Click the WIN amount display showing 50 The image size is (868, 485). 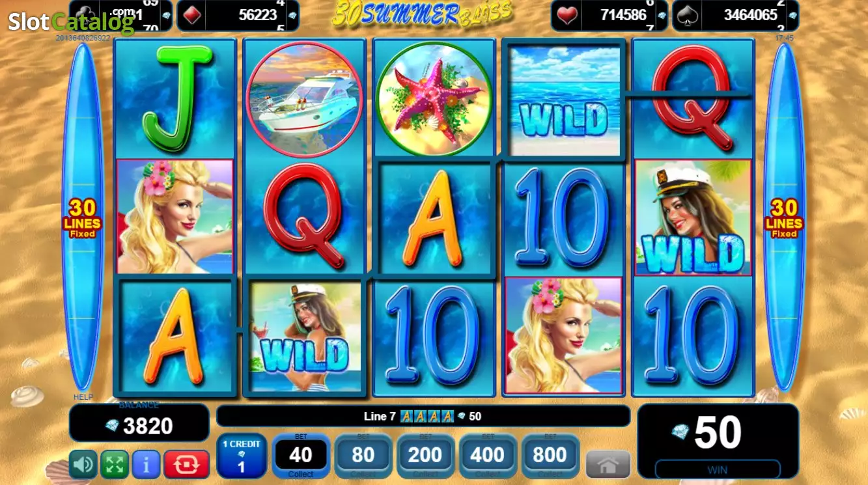tap(718, 441)
